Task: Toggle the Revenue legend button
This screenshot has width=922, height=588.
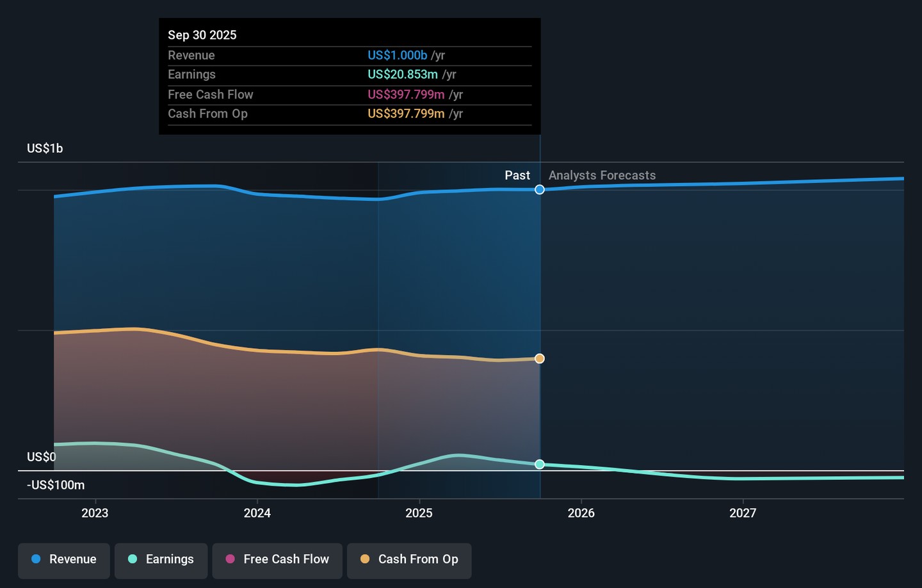Action: click(x=64, y=560)
